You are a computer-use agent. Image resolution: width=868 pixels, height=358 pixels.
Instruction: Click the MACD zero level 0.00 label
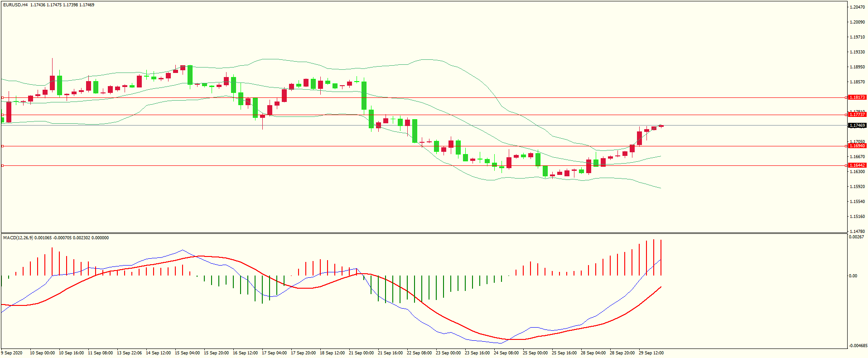[x=853, y=276]
